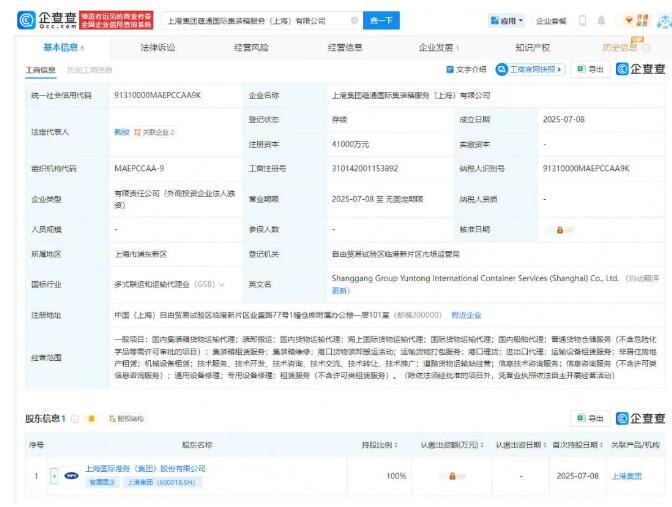Open notifications with the grey bell icon
This screenshot has height=507, width=672.
point(601,20)
